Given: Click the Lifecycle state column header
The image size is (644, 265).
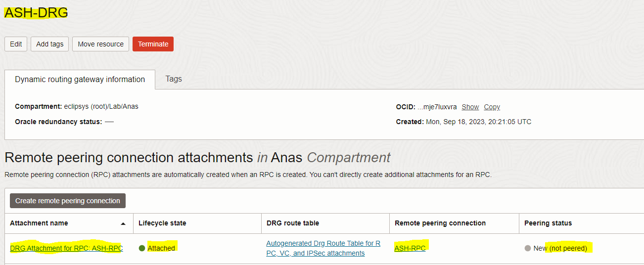Looking at the screenshot, I should click(x=162, y=223).
